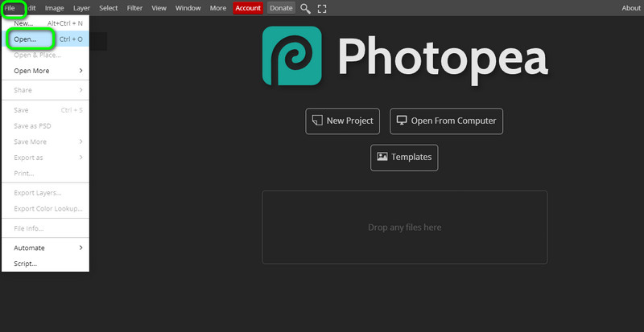Viewport: 644px width, 332px height.
Task: Open the About link
Action: [631, 8]
